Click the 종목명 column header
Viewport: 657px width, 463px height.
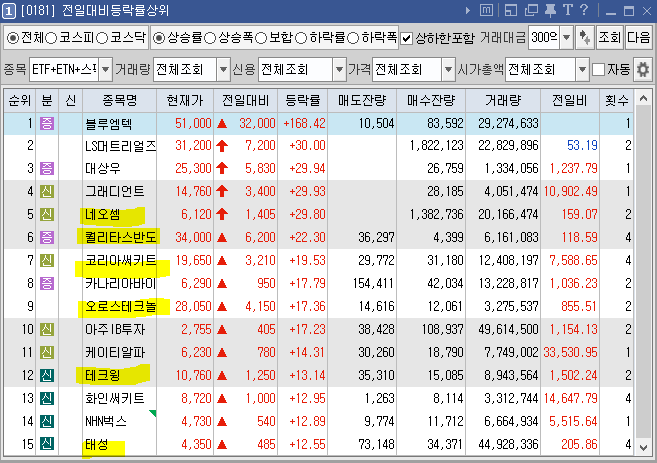pyautogui.click(x=119, y=101)
